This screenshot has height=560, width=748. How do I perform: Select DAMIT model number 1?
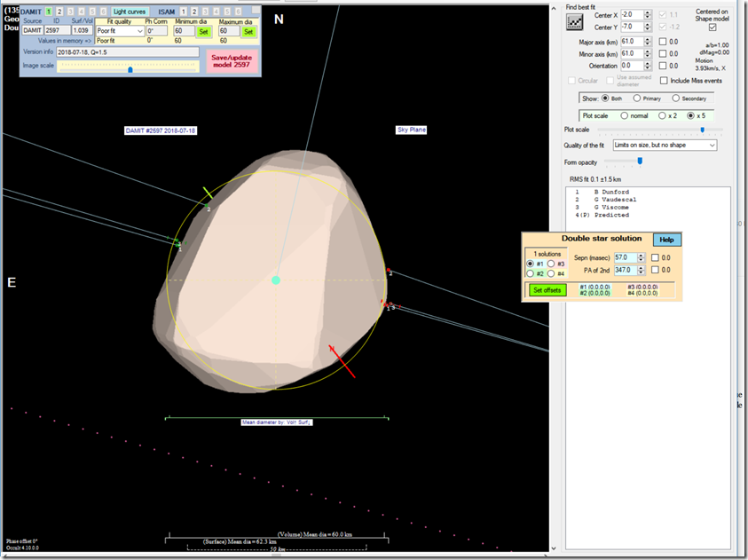49,11
